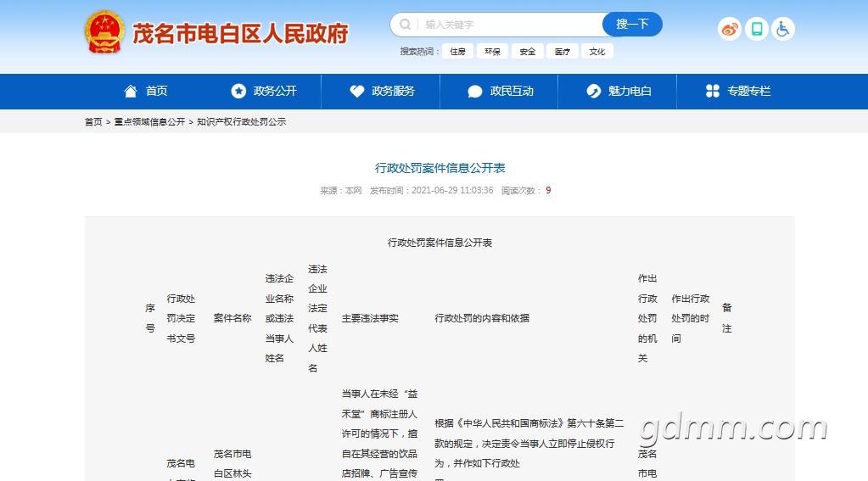Click the chat bubble icon beside 政民互动
This screenshot has height=481, width=868.
click(475, 92)
